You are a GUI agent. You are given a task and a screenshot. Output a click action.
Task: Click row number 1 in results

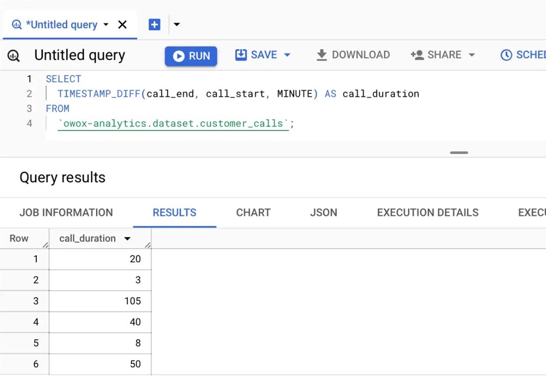pyautogui.click(x=36, y=259)
